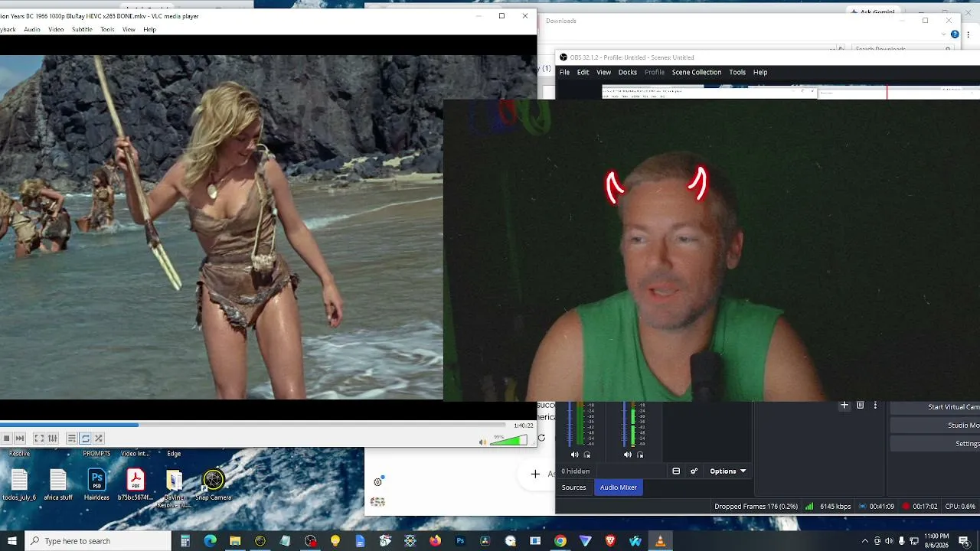Click the VLC time display 1:40:22
Image resolution: width=980 pixels, height=551 pixels.
524,425
